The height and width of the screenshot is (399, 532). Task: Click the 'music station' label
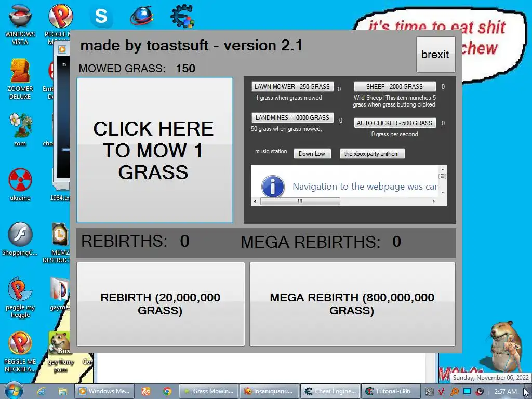271,151
